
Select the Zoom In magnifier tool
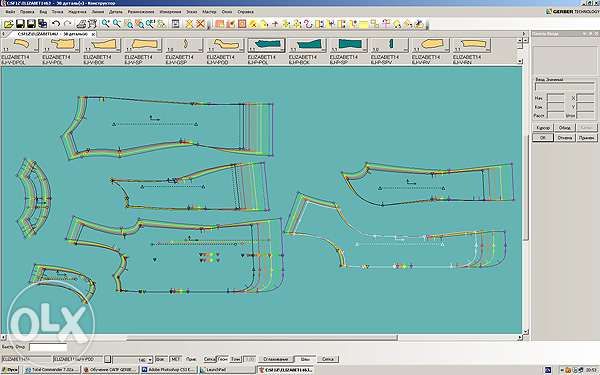pyautogui.click(x=105, y=24)
